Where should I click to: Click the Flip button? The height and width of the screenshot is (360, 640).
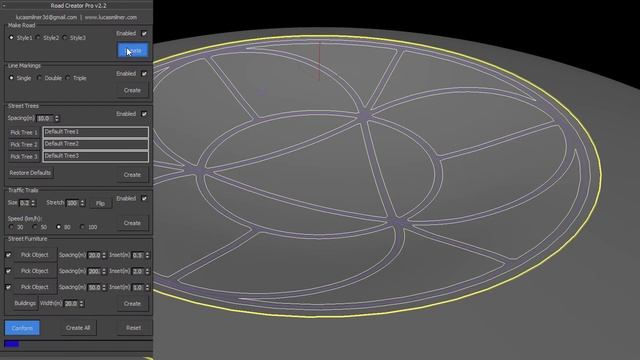[x=100, y=203]
